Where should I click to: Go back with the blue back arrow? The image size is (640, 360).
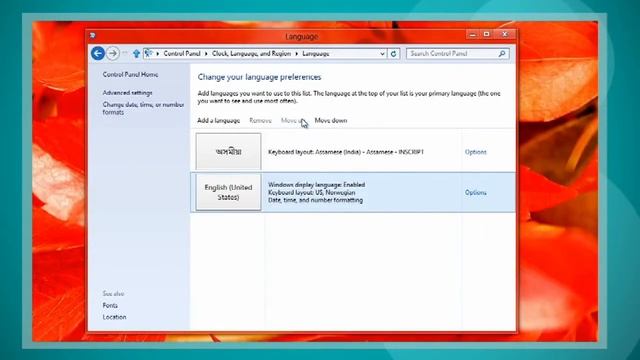[x=98, y=53]
